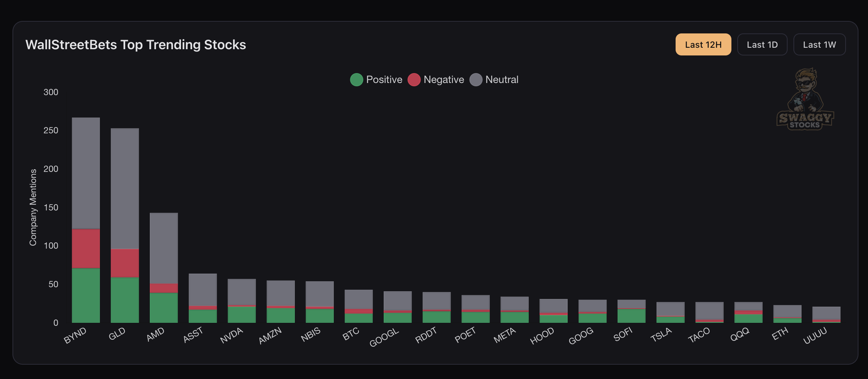Select the Last 12H time range
This screenshot has height=379, width=868.
tap(703, 45)
